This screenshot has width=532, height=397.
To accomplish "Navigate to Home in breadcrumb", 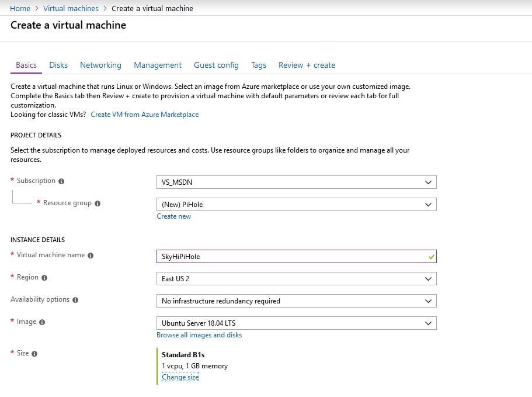I will click(x=20, y=8).
